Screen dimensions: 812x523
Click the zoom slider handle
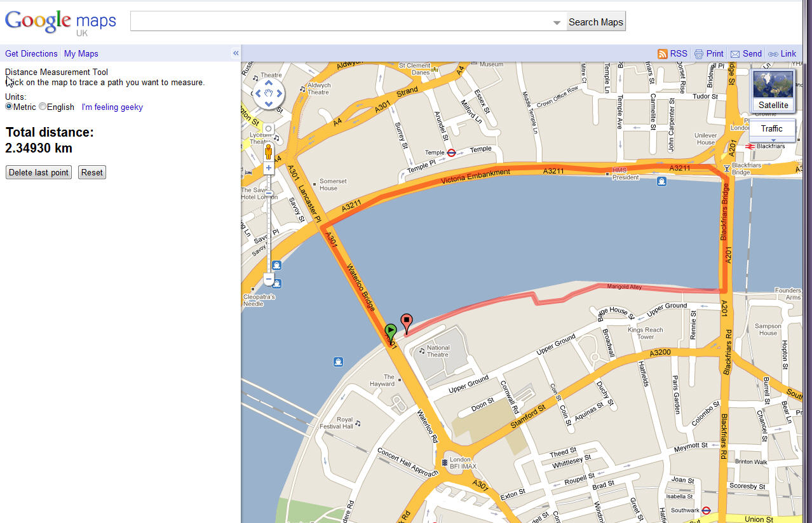click(x=269, y=193)
